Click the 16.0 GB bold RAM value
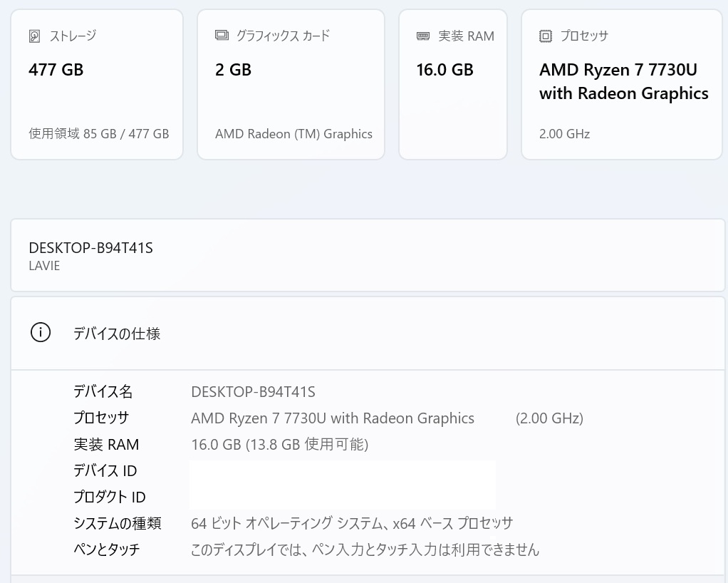This screenshot has height=583, width=728. coord(444,70)
